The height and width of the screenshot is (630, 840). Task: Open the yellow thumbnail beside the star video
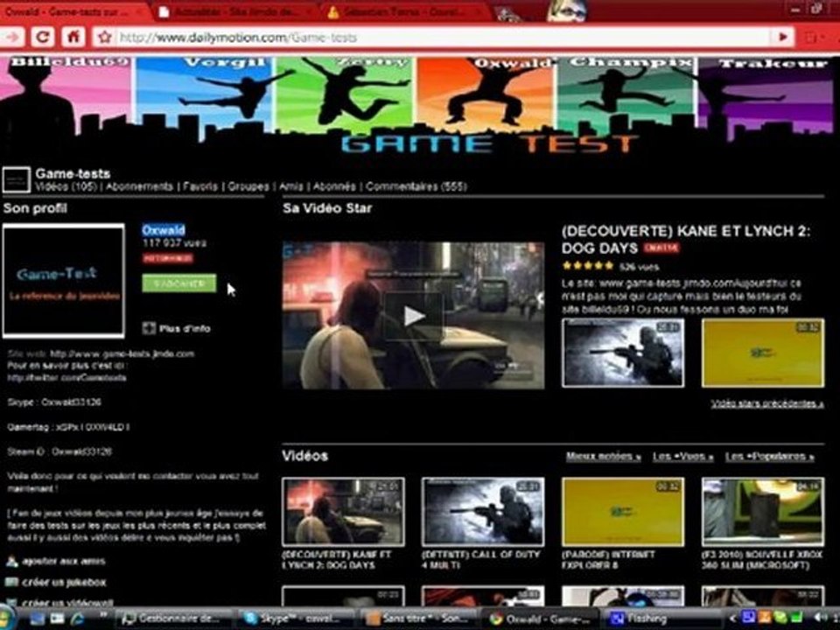[763, 353]
